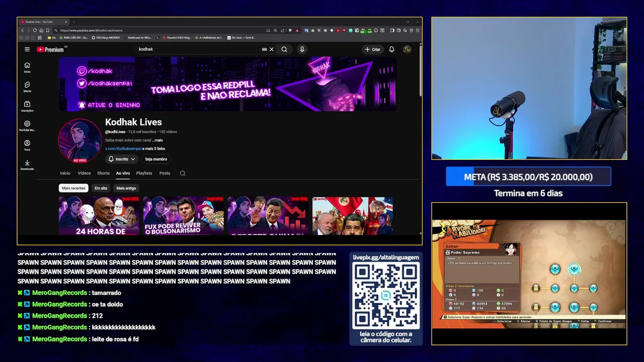Screen dimensions: 644x362
Task: Click Seja membro button
Action: (156, 159)
